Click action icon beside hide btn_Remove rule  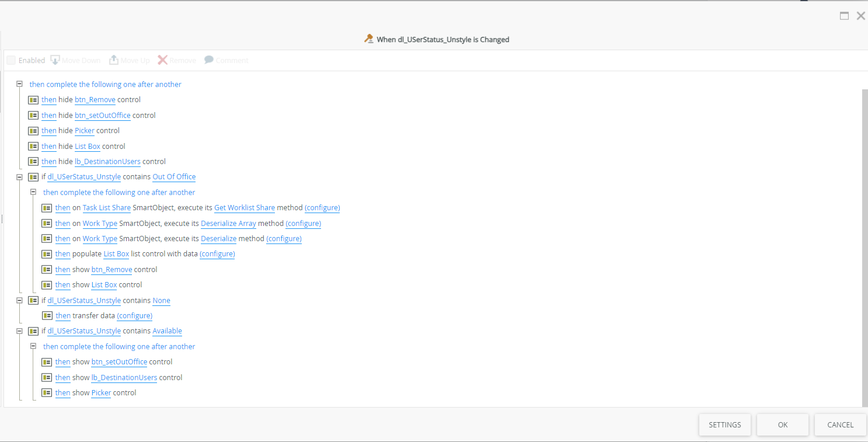(x=33, y=100)
